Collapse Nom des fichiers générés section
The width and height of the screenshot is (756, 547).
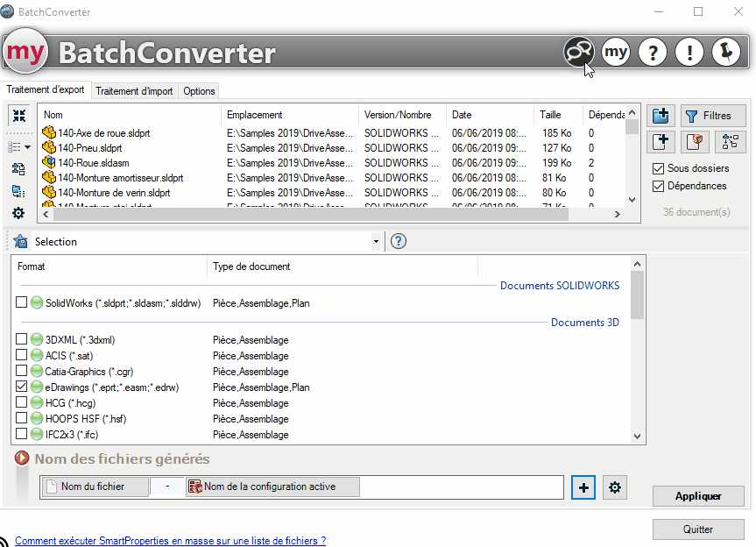pyautogui.click(x=22, y=458)
